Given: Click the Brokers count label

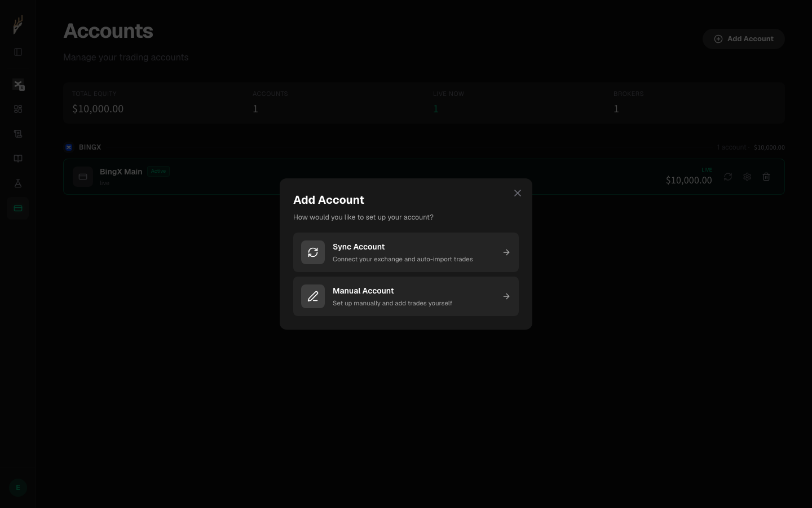Looking at the screenshot, I should click(x=629, y=94).
